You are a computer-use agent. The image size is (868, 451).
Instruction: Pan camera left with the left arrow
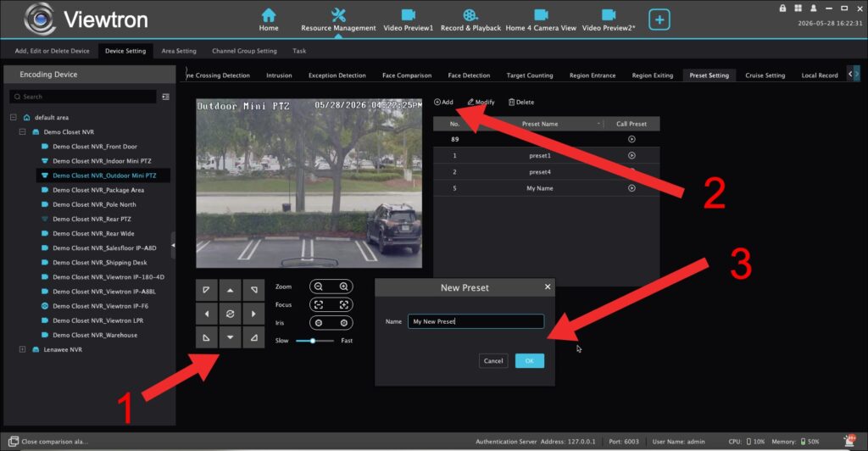coord(207,314)
